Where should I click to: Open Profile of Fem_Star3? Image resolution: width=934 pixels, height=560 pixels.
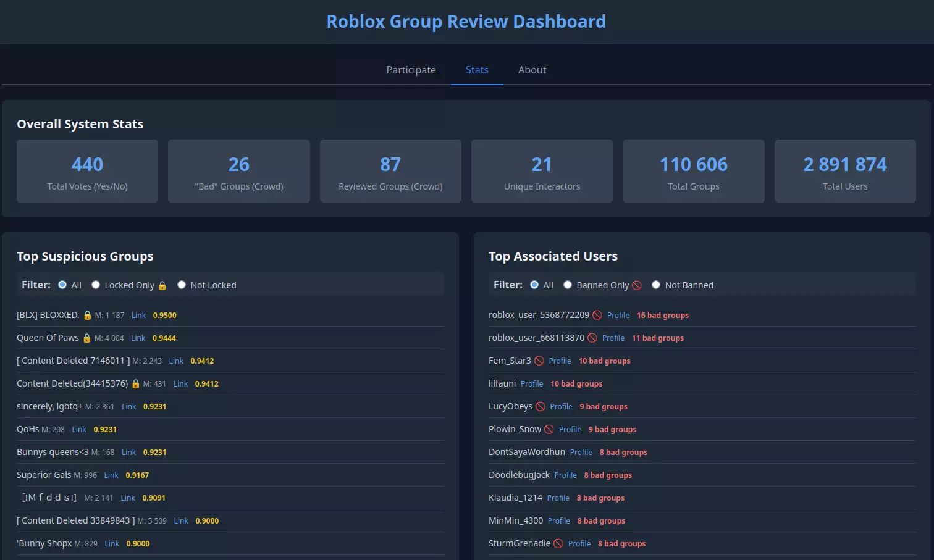pos(560,361)
